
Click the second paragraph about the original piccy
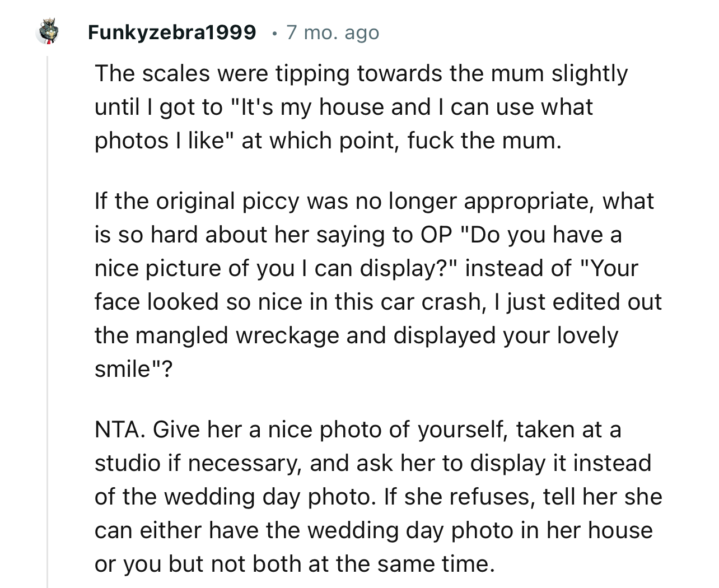[x=375, y=284]
